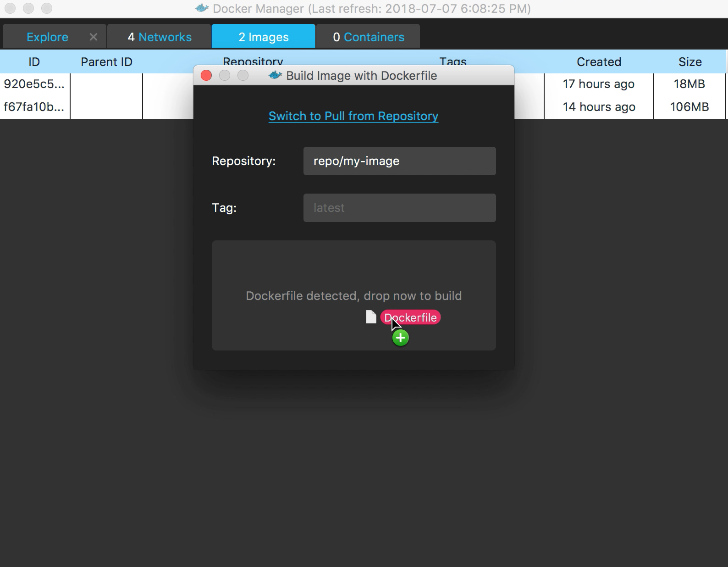The height and width of the screenshot is (567, 728).
Task: Click the Repository: label in dialog
Action: point(244,161)
